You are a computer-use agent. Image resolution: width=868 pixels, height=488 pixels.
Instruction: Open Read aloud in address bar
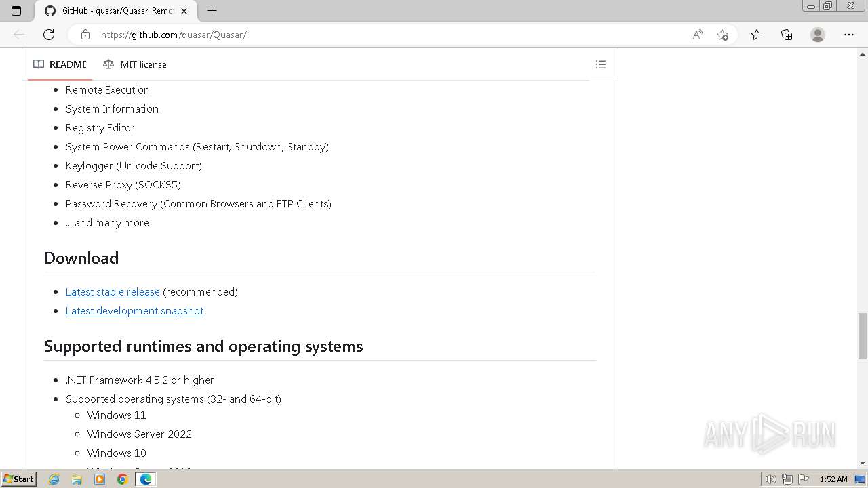(x=698, y=35)
